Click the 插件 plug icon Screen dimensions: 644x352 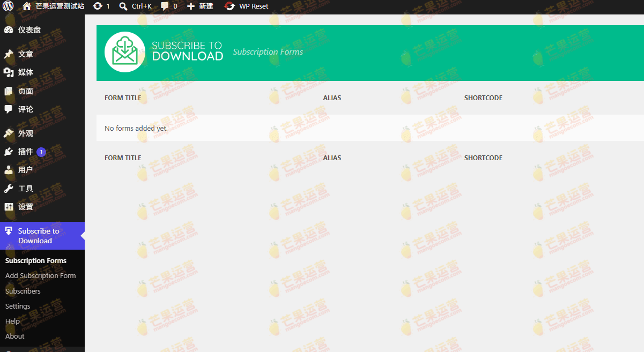point(9,152)
